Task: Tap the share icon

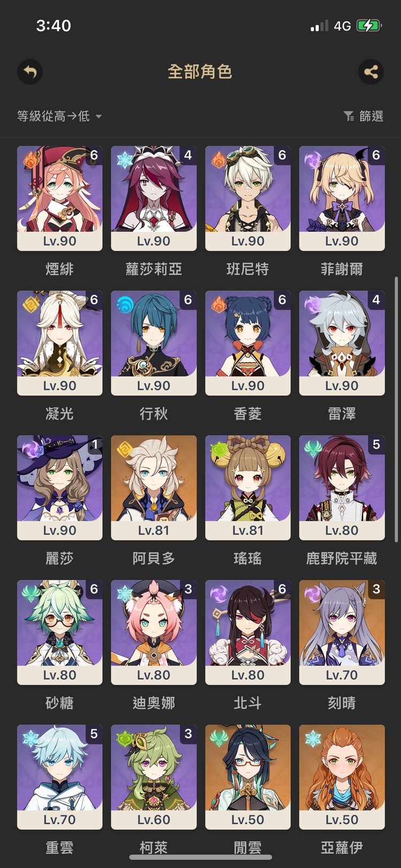Action: point(371,72)
